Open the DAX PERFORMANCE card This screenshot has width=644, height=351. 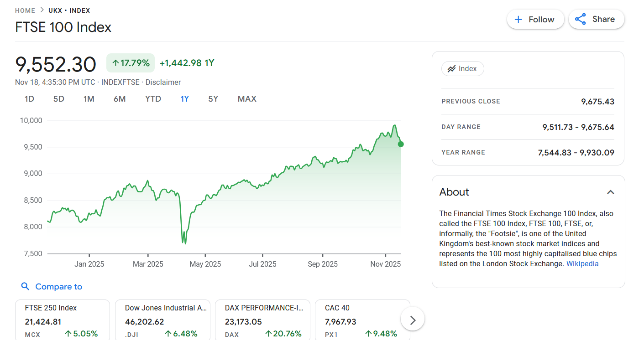[x=262, y=320]
